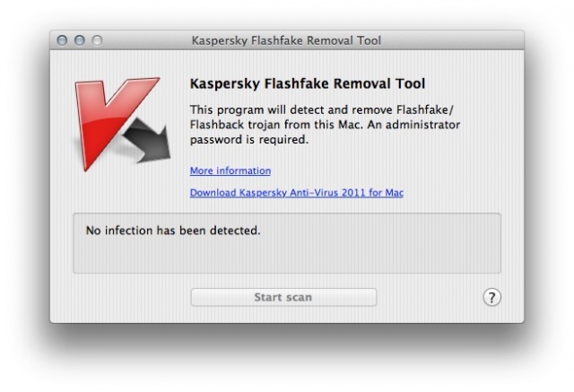Click the empty title bar area right of title
The image size is (574, 392).
[448, 40]
